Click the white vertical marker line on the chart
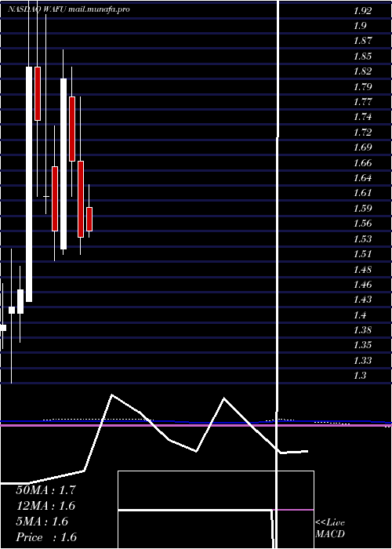The width and height of the screenshot is (392, 549). 278,273
